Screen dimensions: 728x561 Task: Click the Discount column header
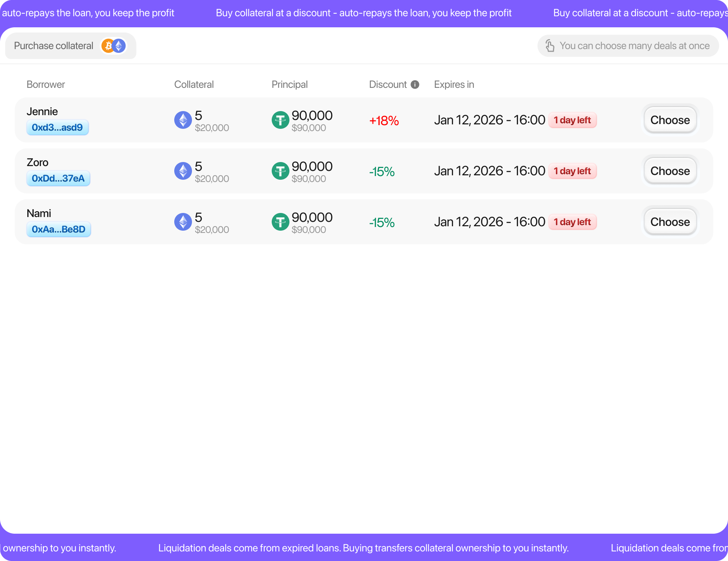tap(388, 85)
